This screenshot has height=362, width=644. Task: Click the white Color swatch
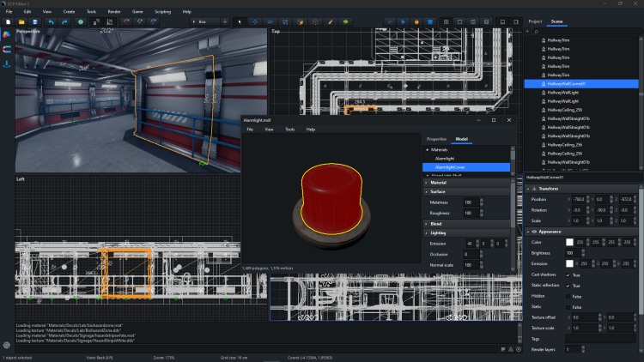(568, 243)
